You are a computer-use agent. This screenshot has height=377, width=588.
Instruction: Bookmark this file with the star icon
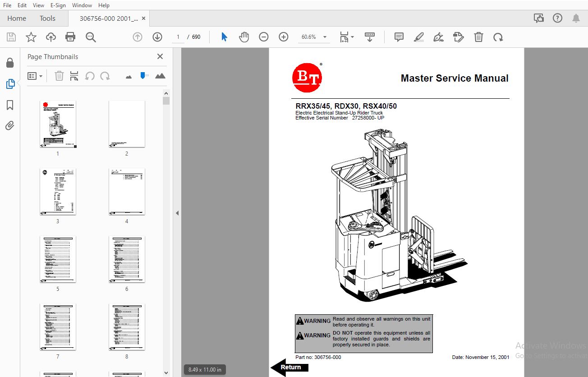pos(31,37)
